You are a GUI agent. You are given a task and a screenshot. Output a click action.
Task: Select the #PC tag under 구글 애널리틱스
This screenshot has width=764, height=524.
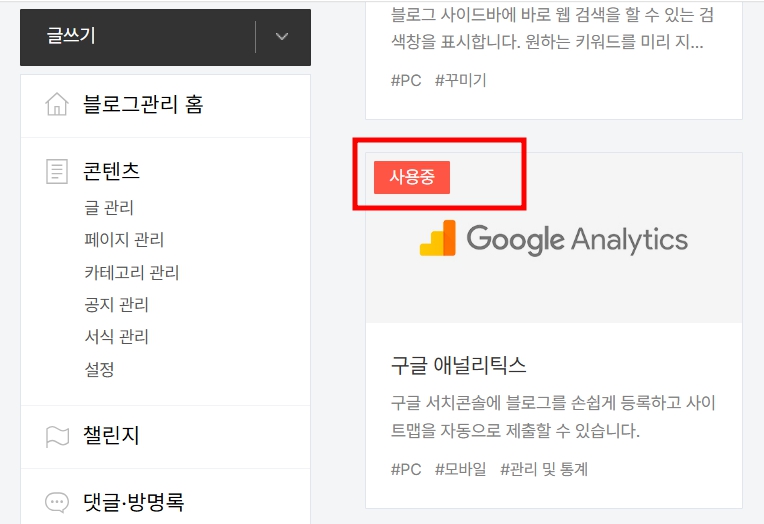pyautogui.click(x=406, y=469)
